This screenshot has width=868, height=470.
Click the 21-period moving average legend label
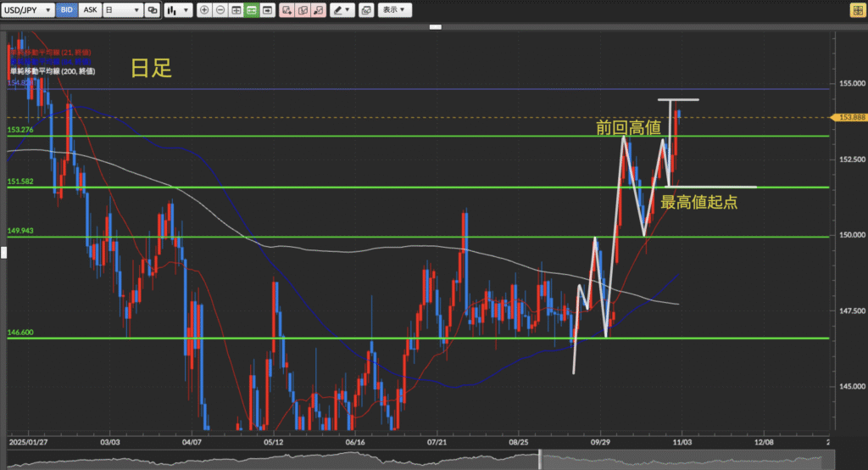53,53
